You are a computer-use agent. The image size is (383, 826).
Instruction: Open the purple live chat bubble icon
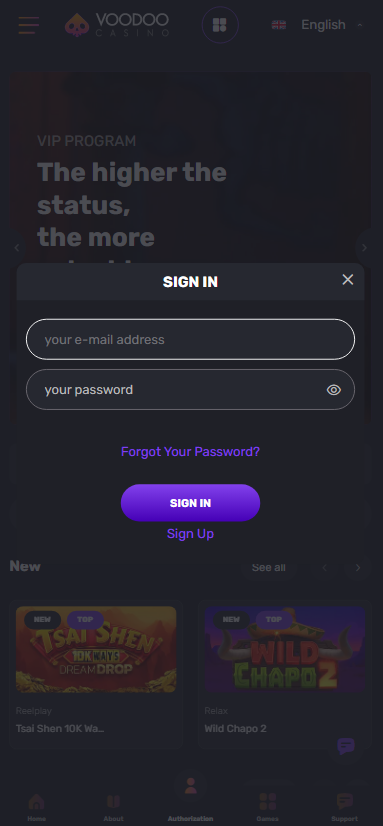[346, 746]
